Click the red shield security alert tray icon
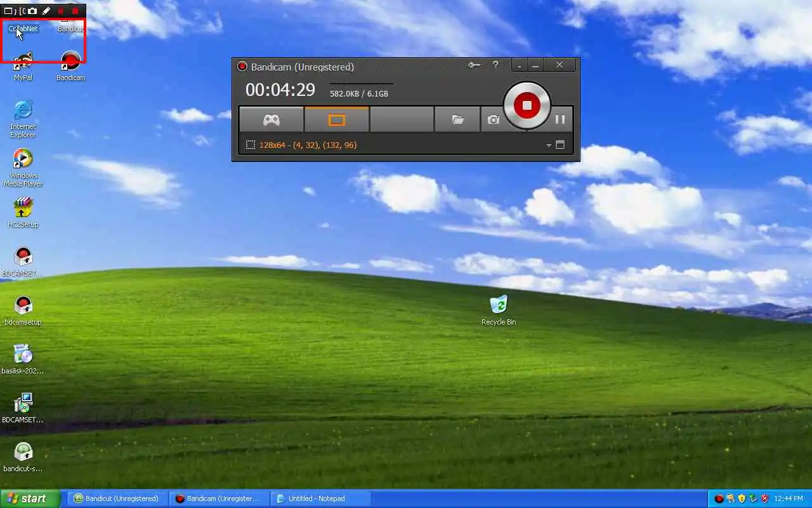The height and width of the screenshot is (508, 812). (764, 498)
